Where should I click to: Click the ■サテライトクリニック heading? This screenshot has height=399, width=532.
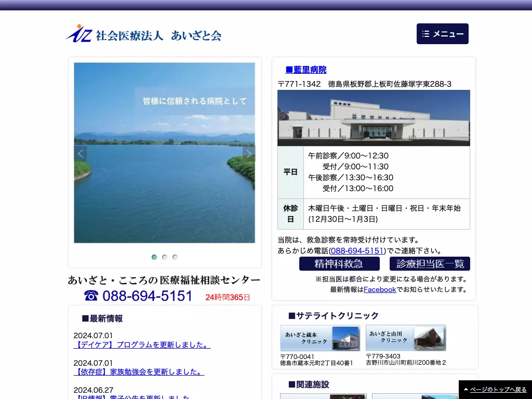[x=333, y=315]
